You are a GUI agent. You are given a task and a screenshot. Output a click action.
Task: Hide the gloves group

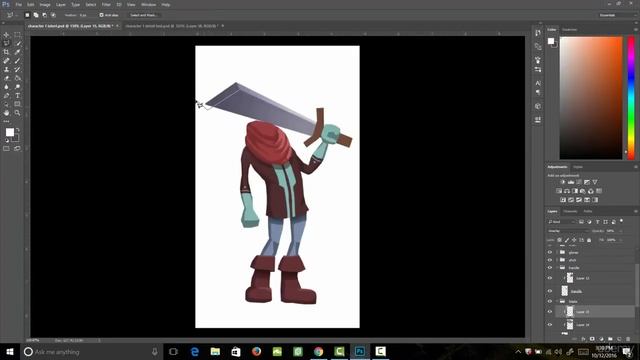coord(550,252)
